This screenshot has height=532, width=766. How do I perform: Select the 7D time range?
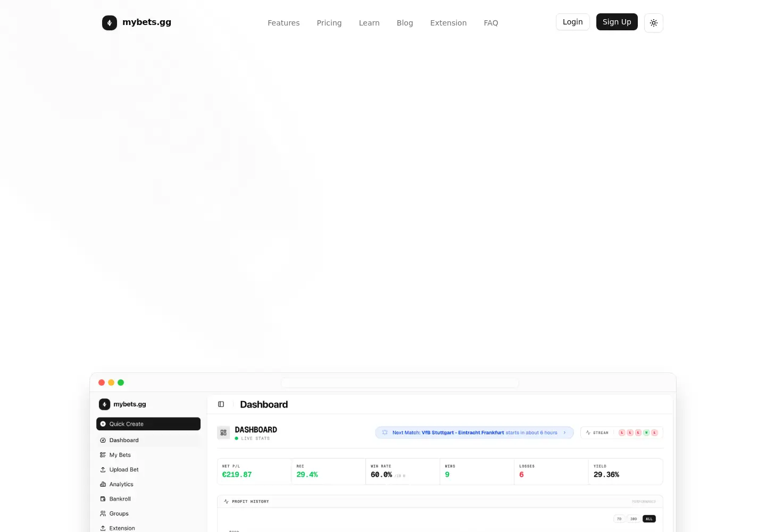[619, 519]
